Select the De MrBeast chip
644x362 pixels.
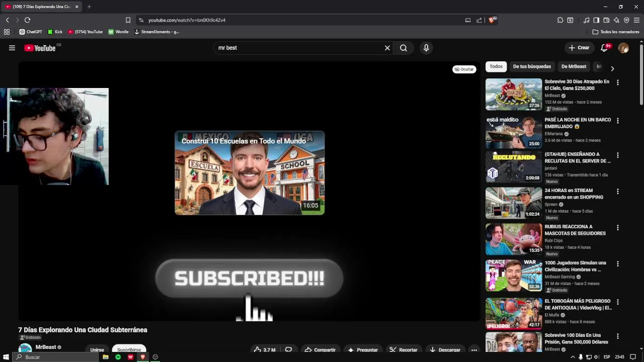coord(574,66)
